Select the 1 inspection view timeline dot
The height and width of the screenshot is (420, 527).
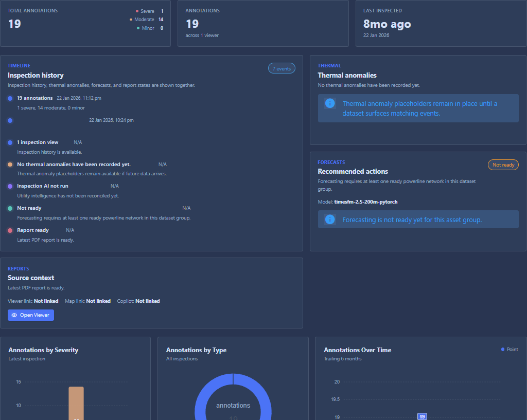pos(10,143)
